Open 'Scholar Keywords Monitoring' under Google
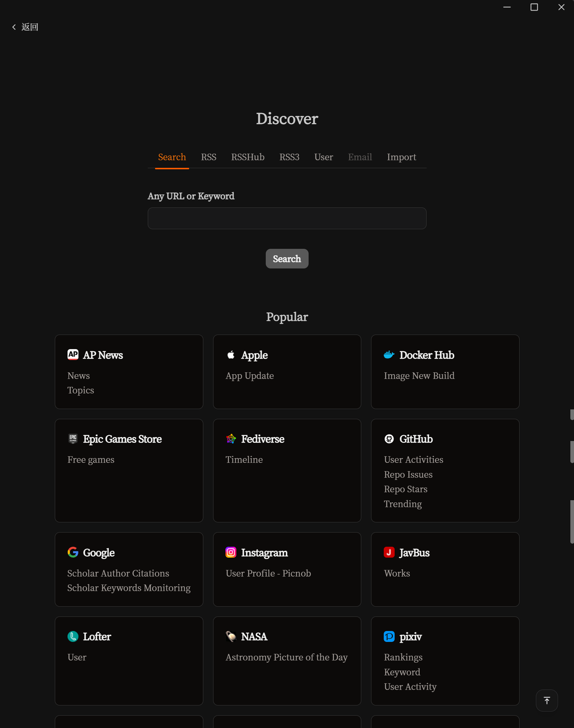The width and height of the screenshot is (574, 728). (129, 588)
